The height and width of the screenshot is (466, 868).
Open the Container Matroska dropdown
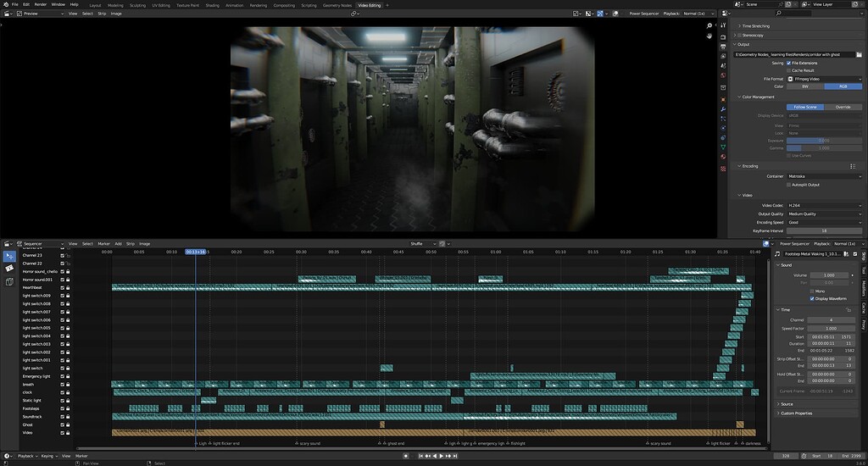(824, 176)
